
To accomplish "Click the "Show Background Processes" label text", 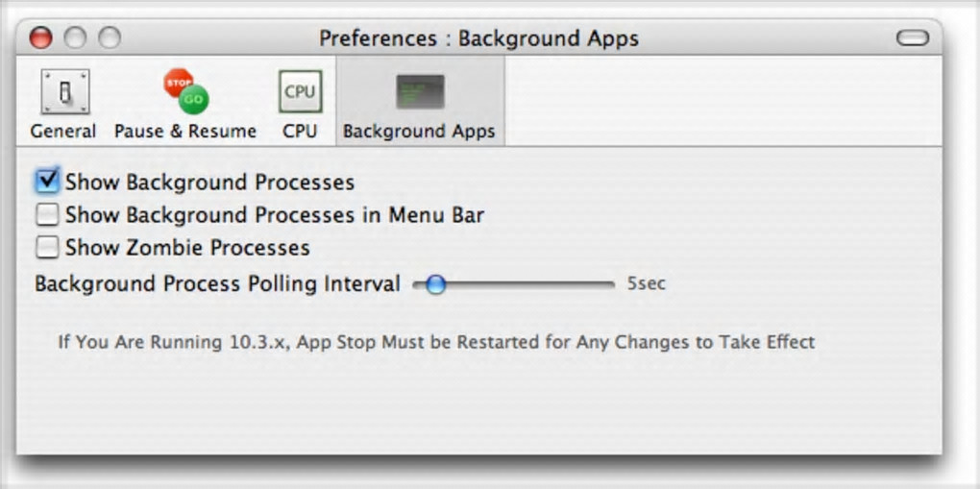I will 209,183.
